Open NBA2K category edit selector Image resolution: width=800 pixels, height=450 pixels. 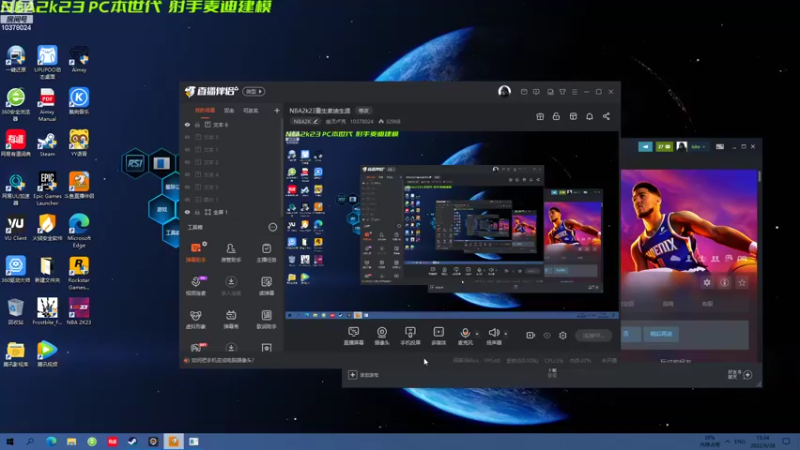click(306, 121)
